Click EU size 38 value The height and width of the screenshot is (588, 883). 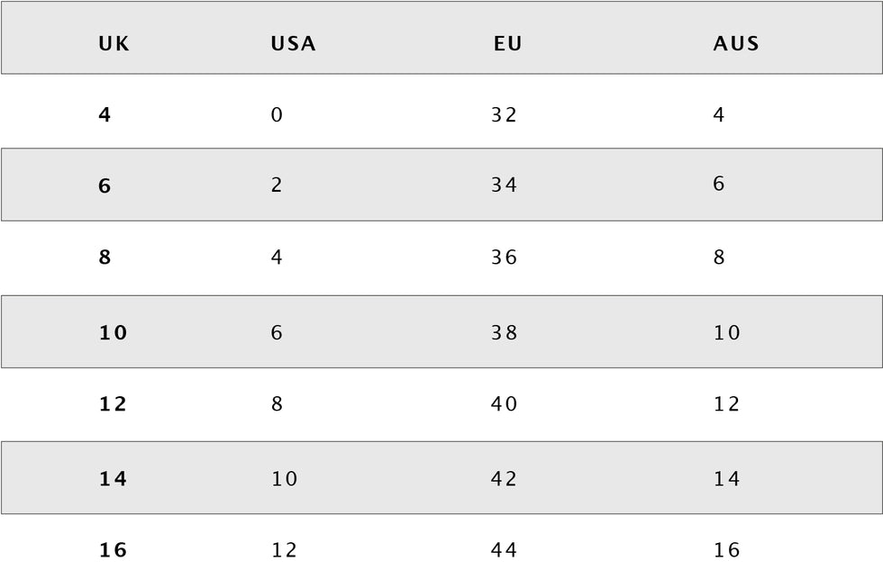[x=505, y=332]
